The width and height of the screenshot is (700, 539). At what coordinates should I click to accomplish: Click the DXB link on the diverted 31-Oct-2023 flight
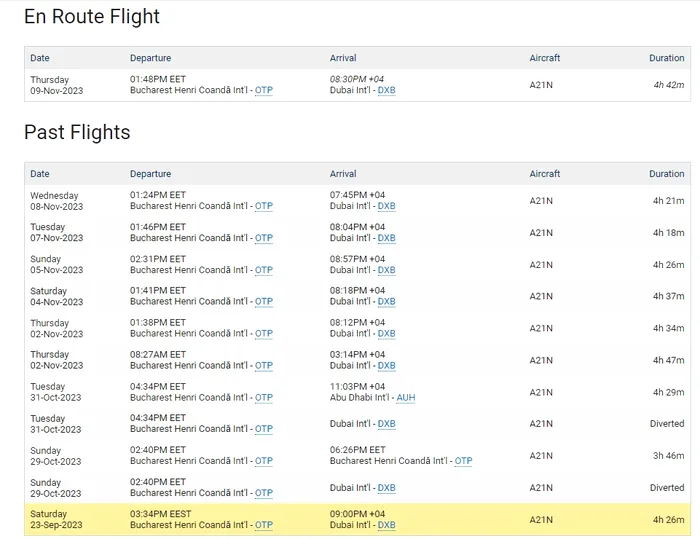click(x=386, y=424)
